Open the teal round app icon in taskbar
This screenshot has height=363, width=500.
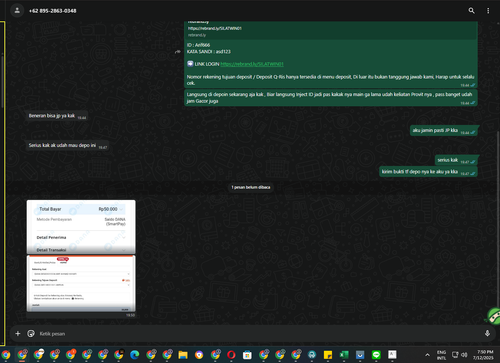point(312,355)
